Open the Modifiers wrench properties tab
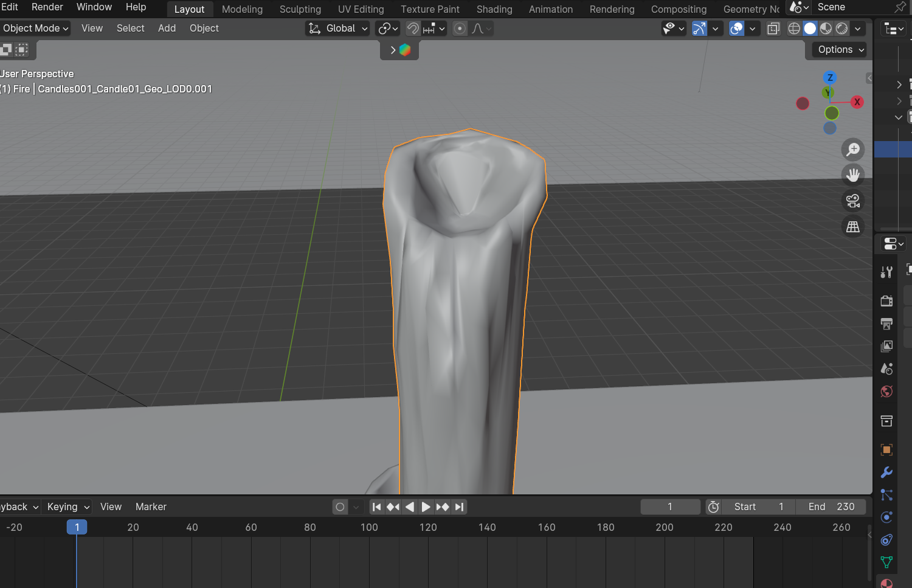This screenshot has width=912, height=588. (886, 472)
